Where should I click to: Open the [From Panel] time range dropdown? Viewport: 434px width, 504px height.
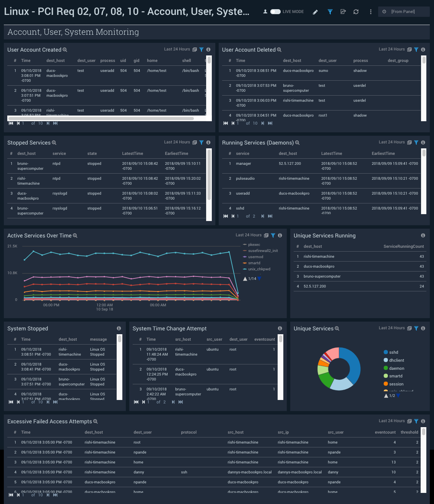click(x=403, y=11)
